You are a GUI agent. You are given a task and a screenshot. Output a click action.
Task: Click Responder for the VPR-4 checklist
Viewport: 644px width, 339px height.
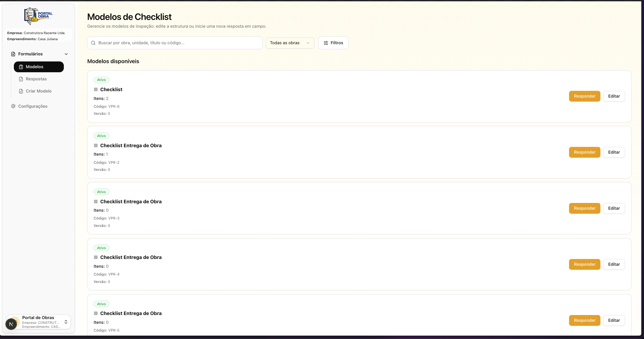coord(585,264)
